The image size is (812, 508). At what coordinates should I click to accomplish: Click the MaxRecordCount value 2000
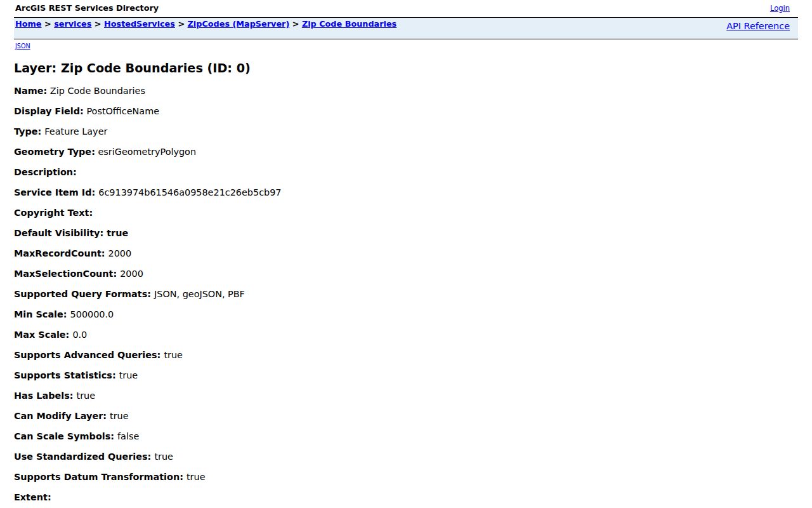120,253
